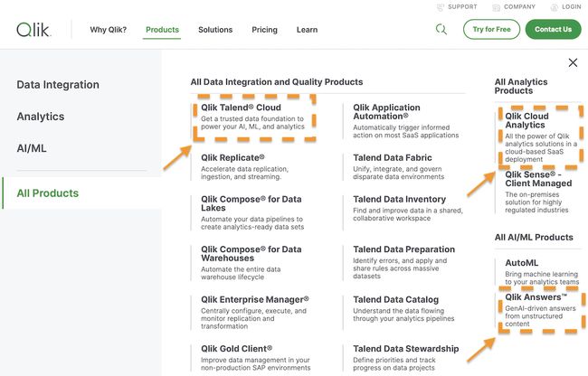Open Talend Data Catalog page

(395, 299)
